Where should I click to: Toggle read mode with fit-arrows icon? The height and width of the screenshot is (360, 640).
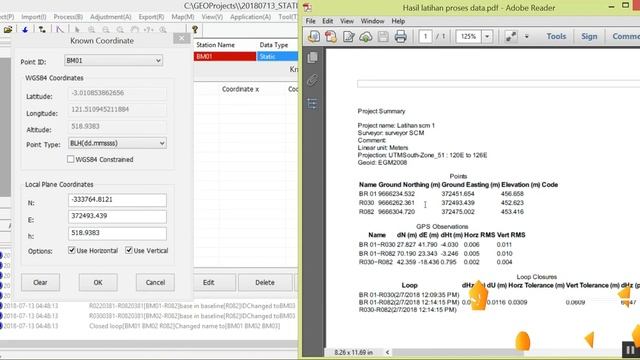511,36
